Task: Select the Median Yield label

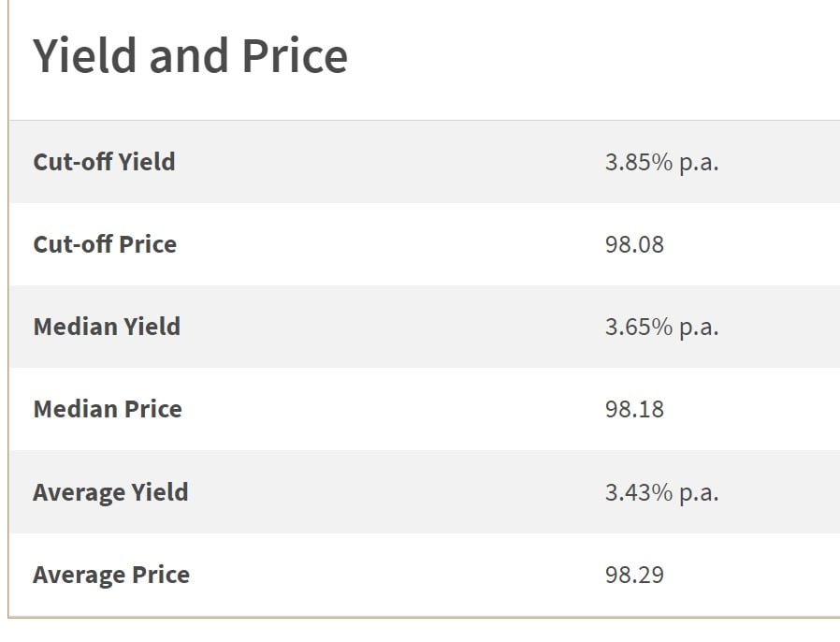Action: 107,327
